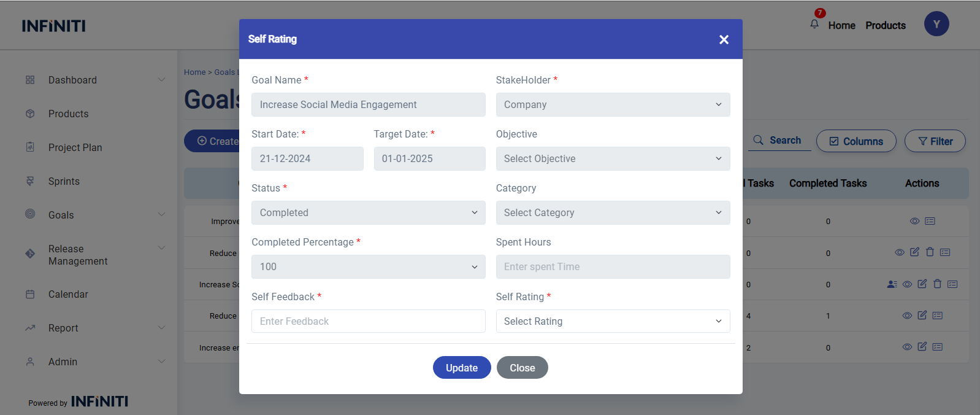Image resolution: width=980 pixels, height=415 pixels.
Task: Dismiss the Self Rating dialog with the X
Action: (724, 39)
